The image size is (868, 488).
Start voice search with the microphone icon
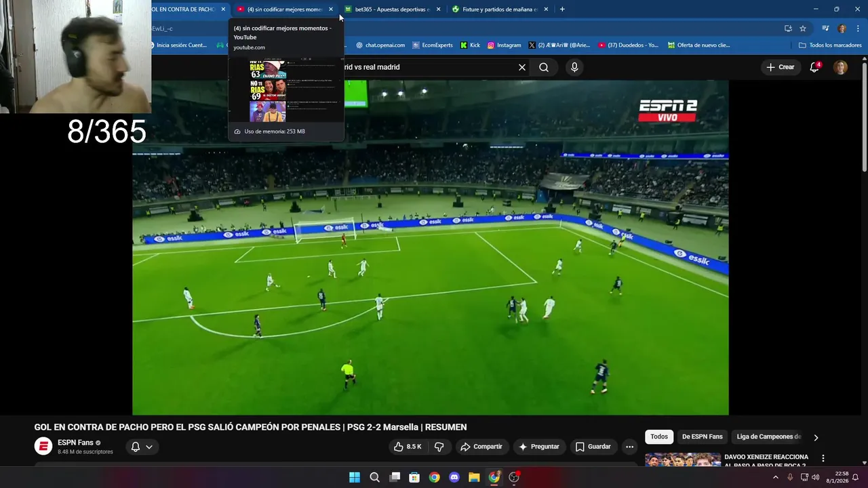click(x=574, y=67)
